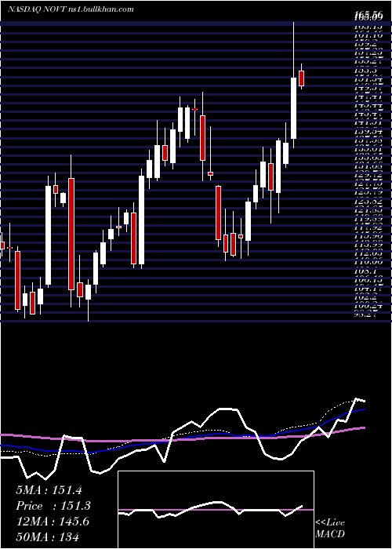Click the <<Live MACD label
This screenshot has width=392, height=549.
tap(330, 528)
